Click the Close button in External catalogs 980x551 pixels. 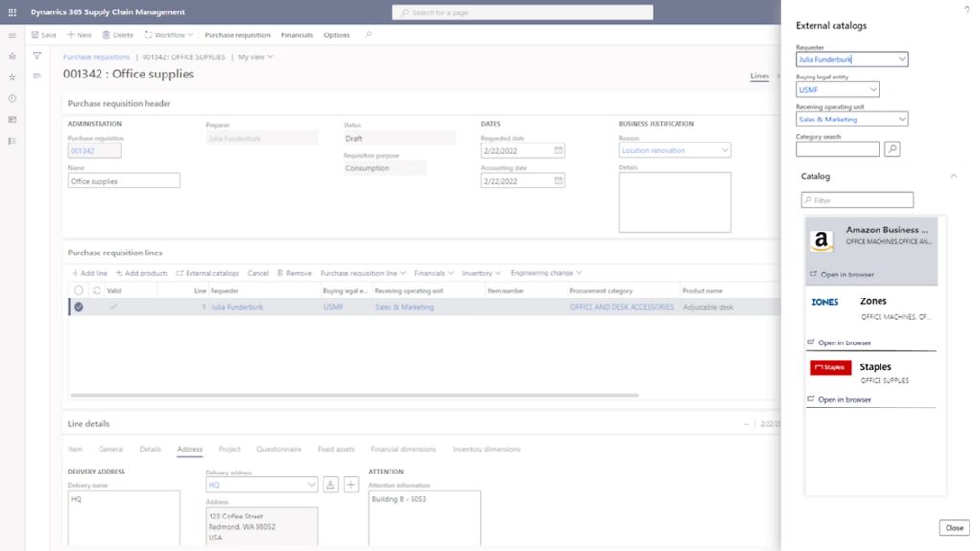(x=954, y=528)
